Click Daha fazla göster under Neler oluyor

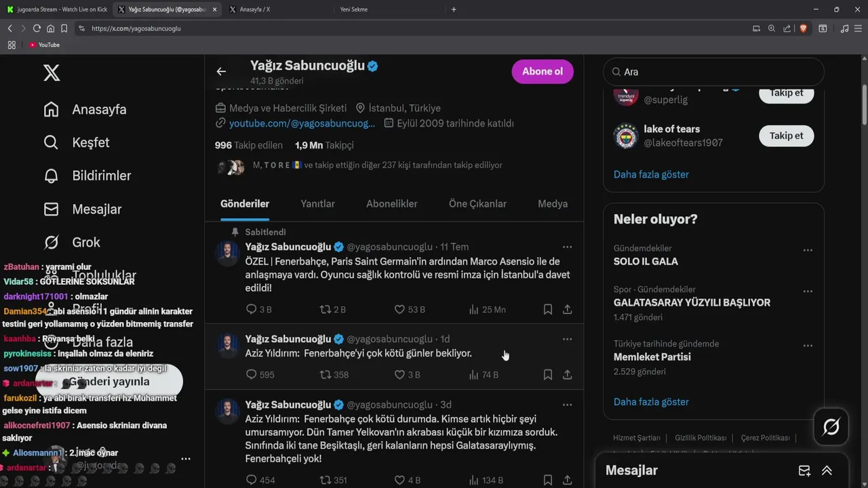click(651, 401)
